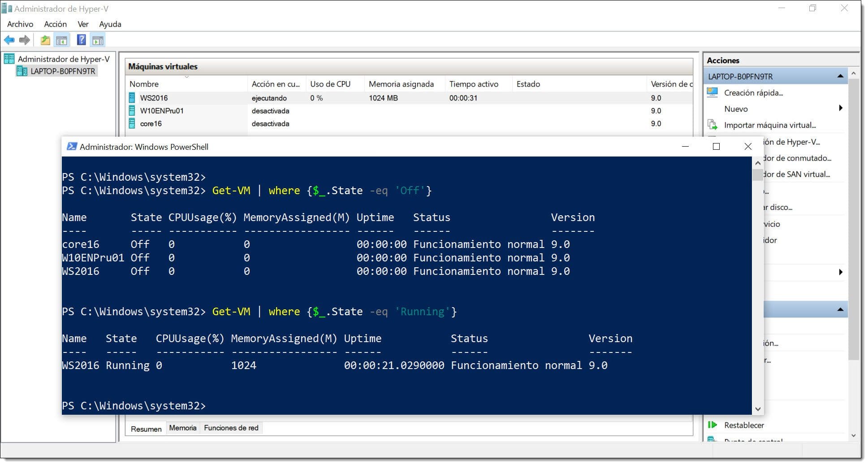Open Help via the question mark icon

(x=81, y=40)
